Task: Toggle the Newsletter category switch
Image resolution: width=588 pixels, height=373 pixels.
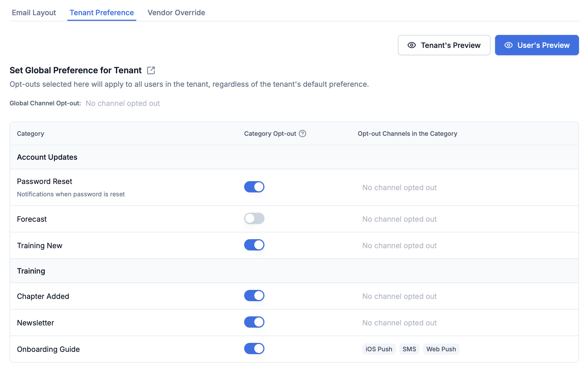Action: tap(254, 322)
